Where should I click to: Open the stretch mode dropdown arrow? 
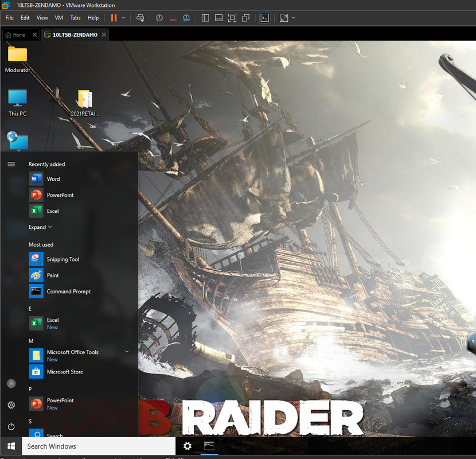[x=293, y=18]
